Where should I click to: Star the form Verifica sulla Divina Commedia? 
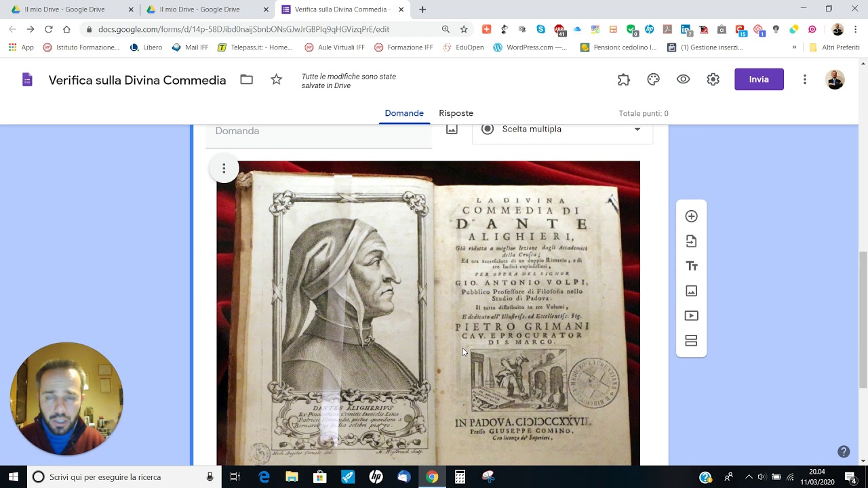coord(276,80)
